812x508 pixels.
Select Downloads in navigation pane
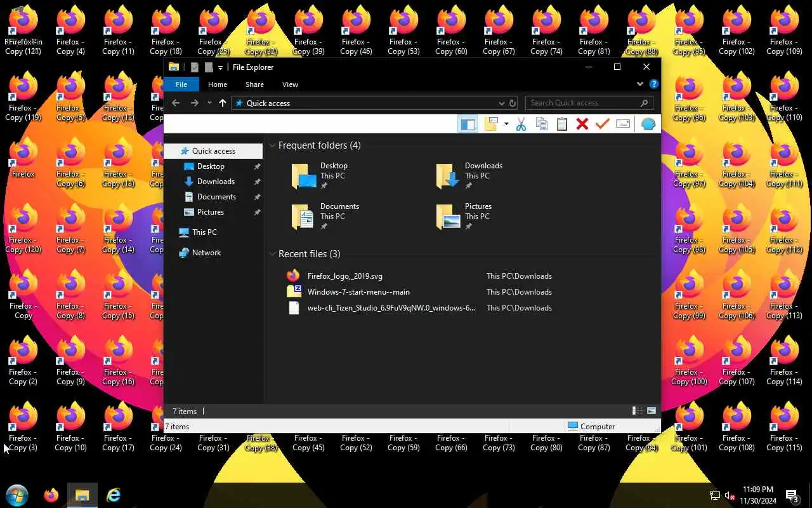coord(213,182)
